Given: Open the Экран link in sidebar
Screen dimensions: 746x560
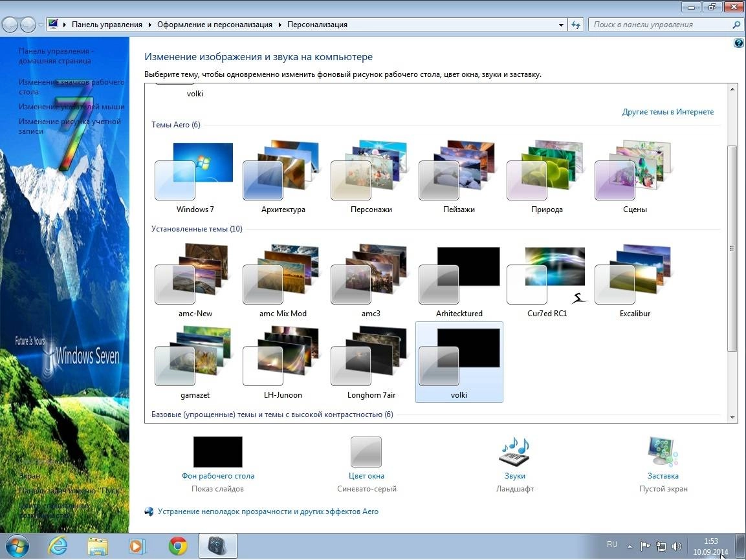Looking at the screenshot, I should pos(30,476).
